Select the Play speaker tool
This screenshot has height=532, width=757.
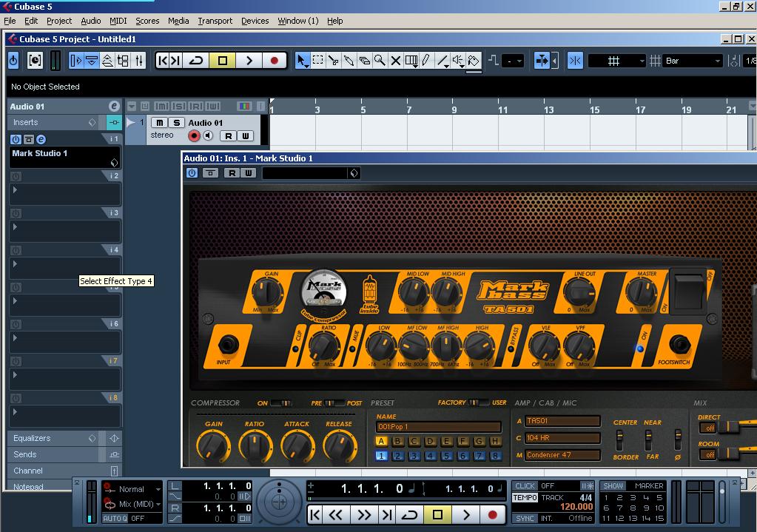457,61
